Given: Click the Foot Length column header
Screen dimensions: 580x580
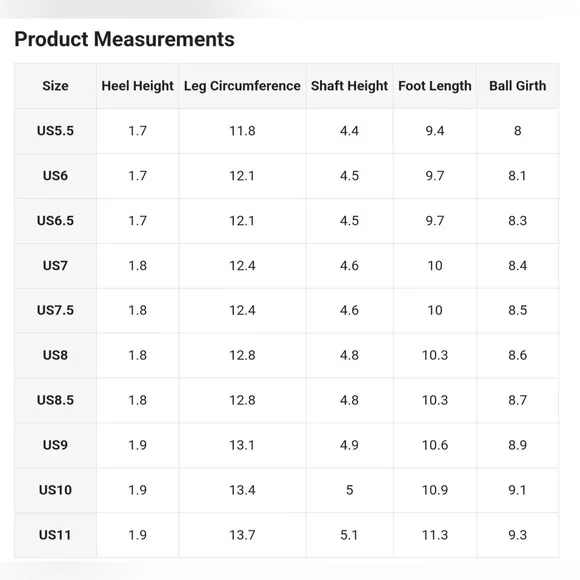Looking at the screenshot, I should pyautogui.click(x=435, y=86).
